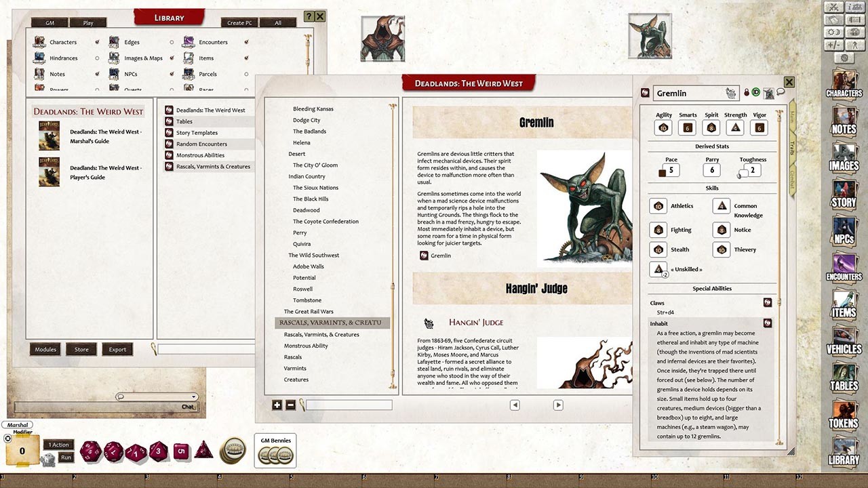Open the settings gear in the top toolbar
Screen dimensions: 868x488
pyautogui.click(x=846, y=59)
